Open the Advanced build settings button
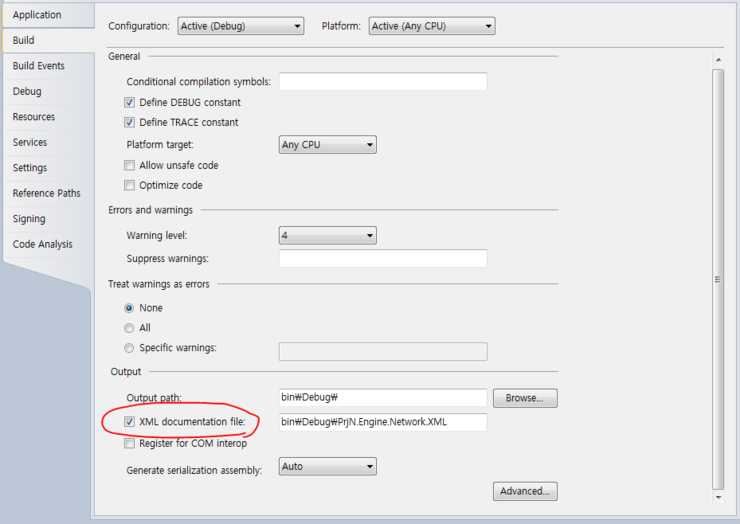Viewport: 740px width, 524px height. pyautogui.click(x=524, y=491)
